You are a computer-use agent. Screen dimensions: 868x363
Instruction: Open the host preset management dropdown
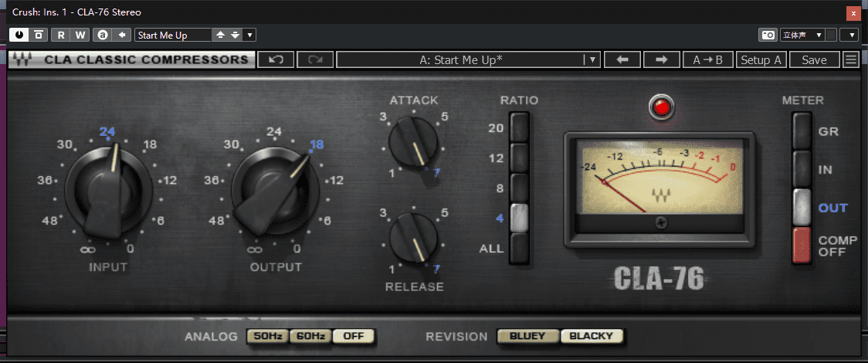coord(249,35)
